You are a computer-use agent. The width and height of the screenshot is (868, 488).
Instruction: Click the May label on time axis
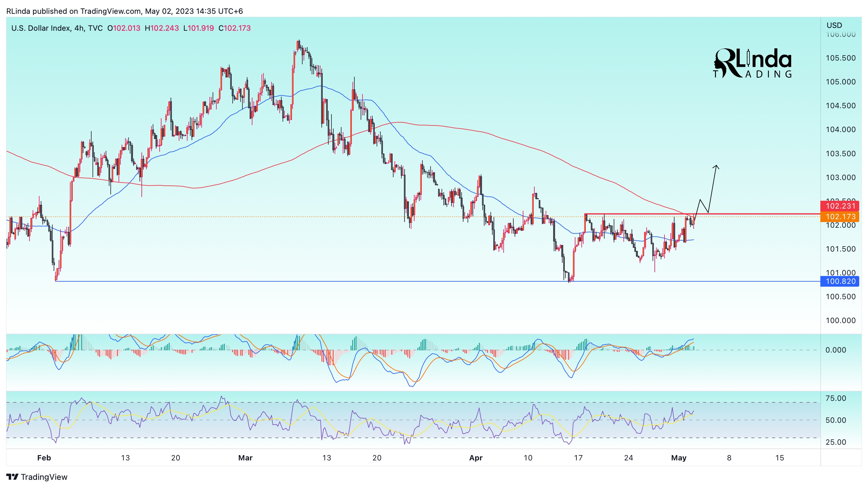(x=679, y=458)
